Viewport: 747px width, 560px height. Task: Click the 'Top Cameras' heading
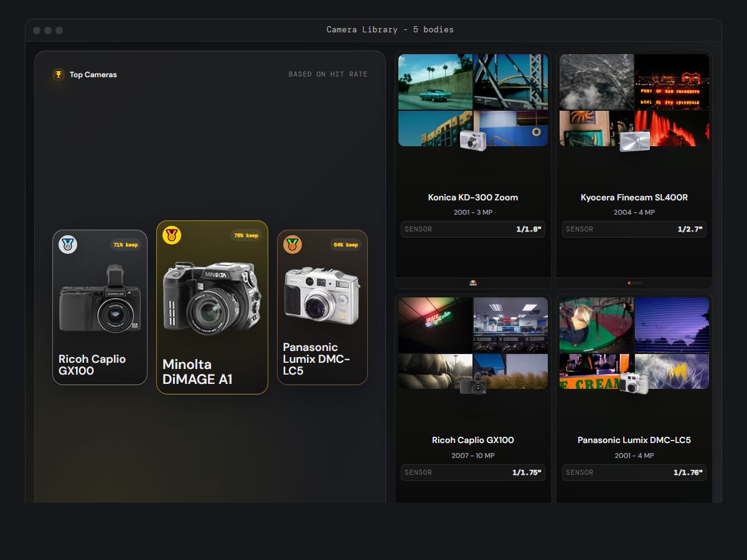tap(93, 75)
